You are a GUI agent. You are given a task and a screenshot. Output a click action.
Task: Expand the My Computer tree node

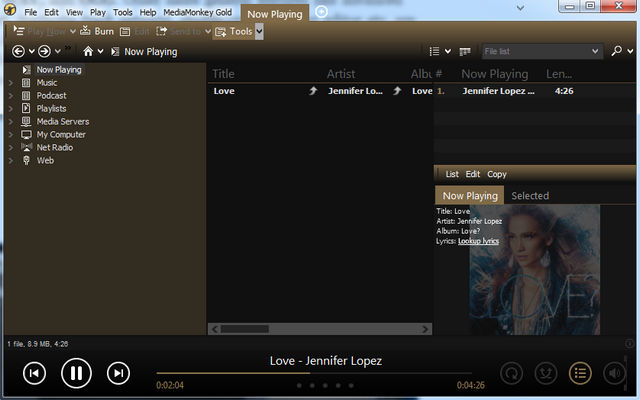11,135
